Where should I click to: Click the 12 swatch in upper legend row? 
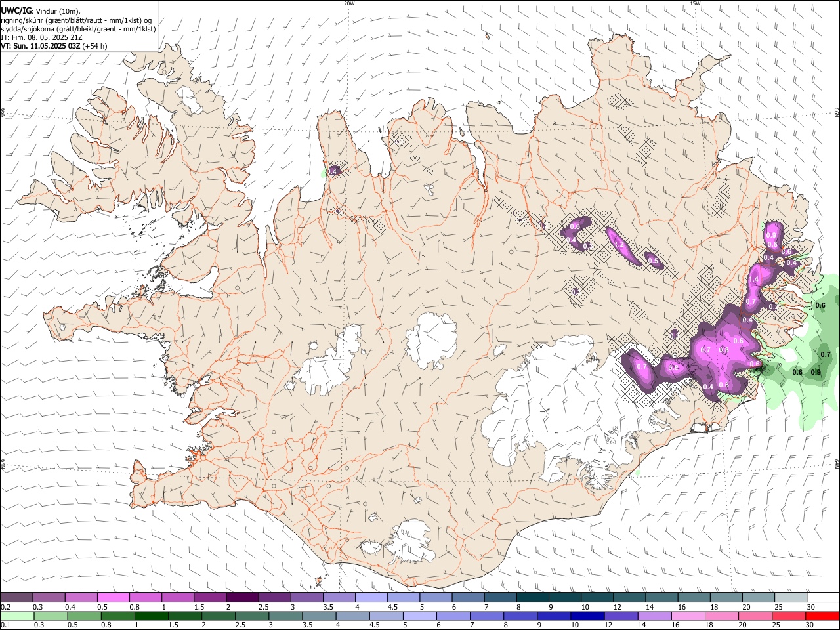point(629,598)
